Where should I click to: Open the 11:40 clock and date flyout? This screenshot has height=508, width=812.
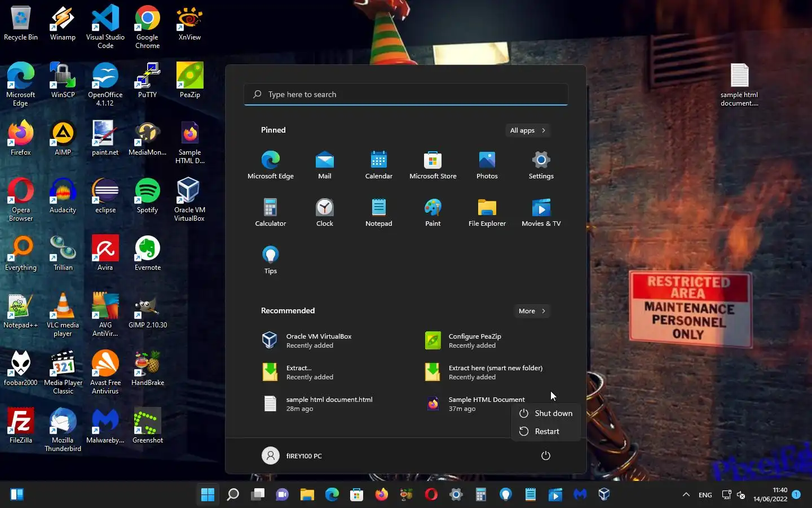click(x=770, y=494)
